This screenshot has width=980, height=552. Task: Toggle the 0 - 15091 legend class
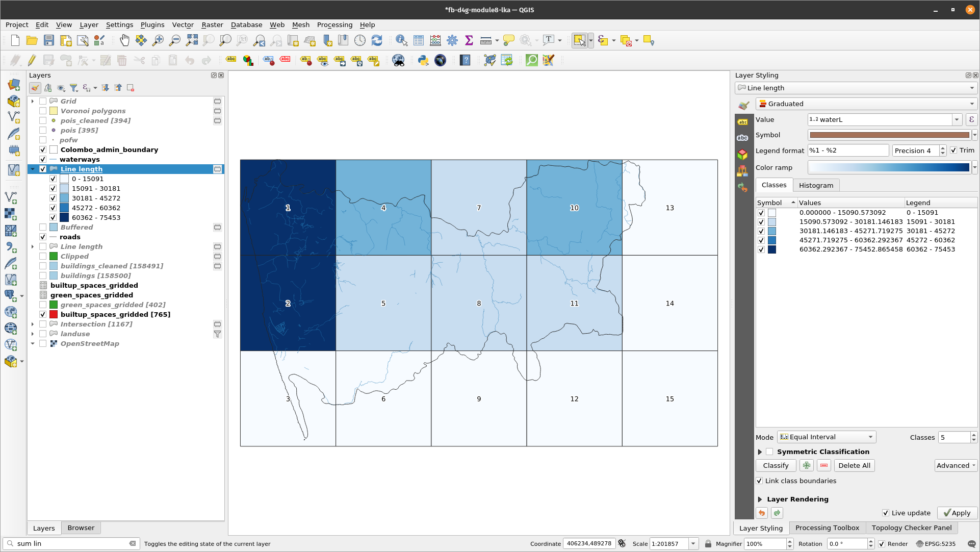pyautogui.click(x=53, y=179)
